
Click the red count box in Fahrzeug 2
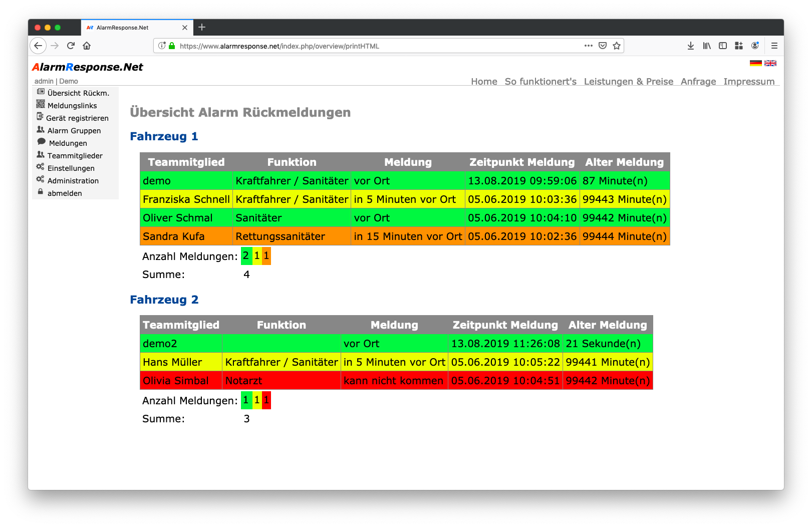pyautogui.click(x=266, y=400)
